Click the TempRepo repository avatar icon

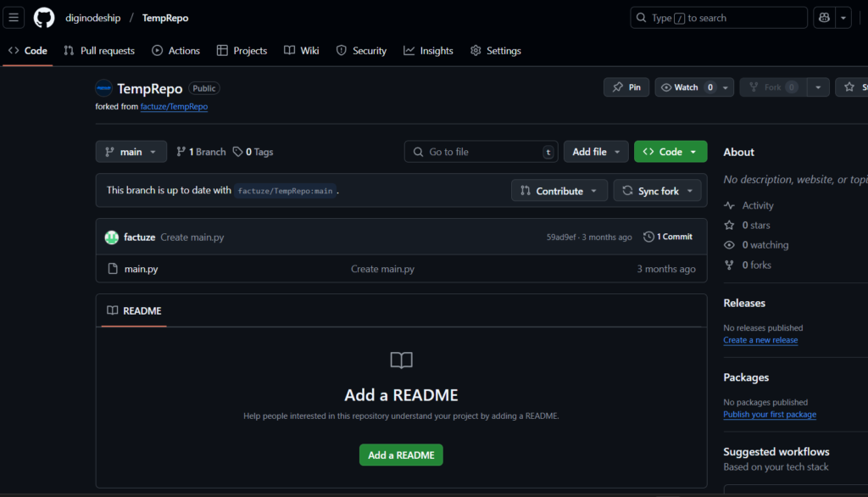tap(103, 88)
